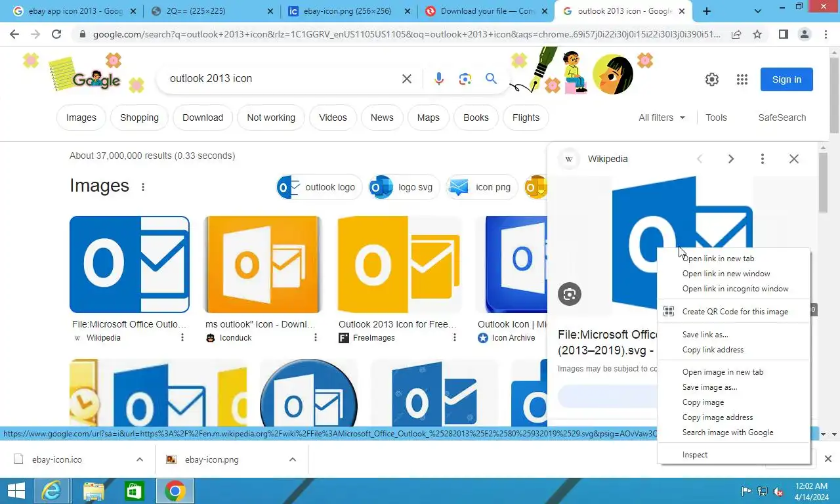Share this page icon in address bar
This screenshot has width=840, height=504.
[x=736, y=34]
